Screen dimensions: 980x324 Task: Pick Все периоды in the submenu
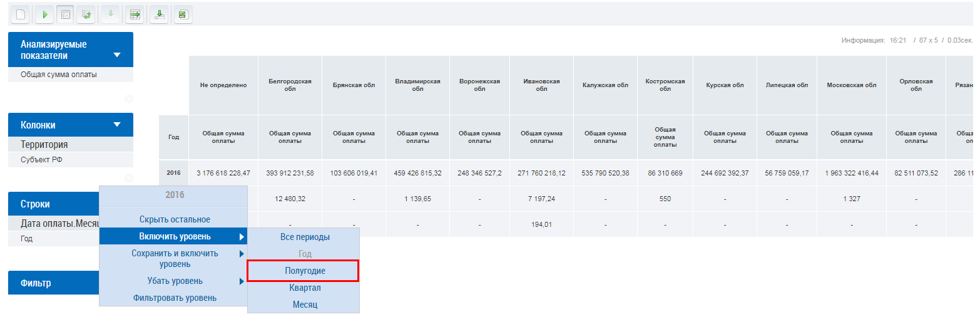click(304, 237)
